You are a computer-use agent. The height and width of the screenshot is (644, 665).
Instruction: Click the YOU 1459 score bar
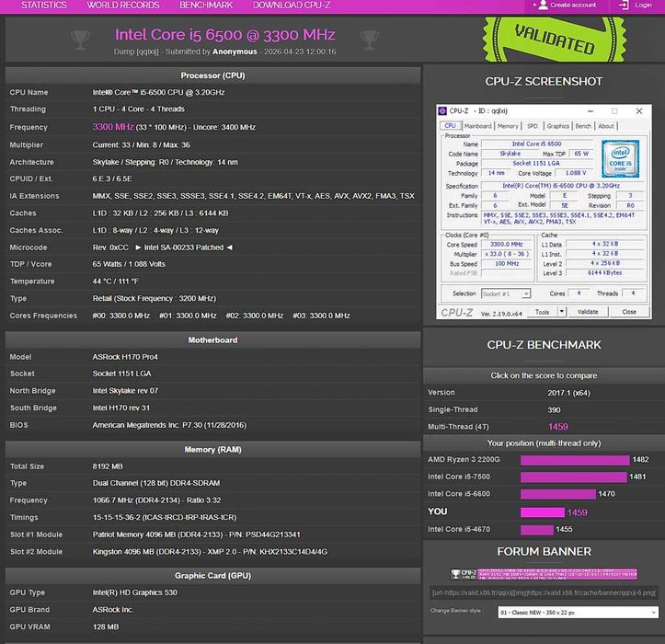543,512
